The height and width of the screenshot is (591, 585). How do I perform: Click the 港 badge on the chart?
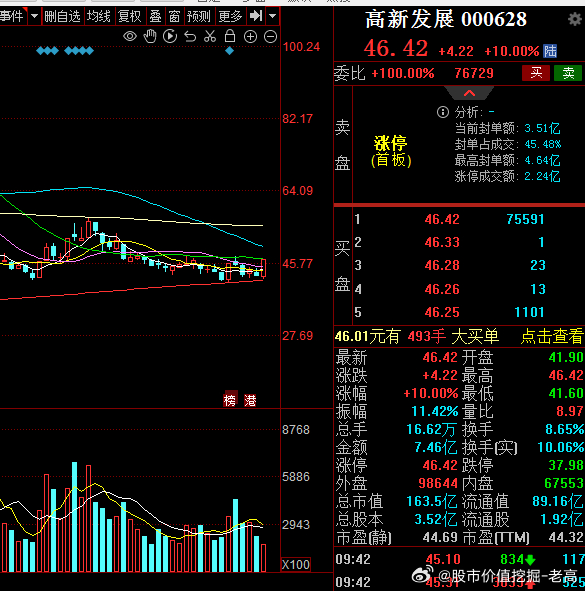(x=250, y=400)
